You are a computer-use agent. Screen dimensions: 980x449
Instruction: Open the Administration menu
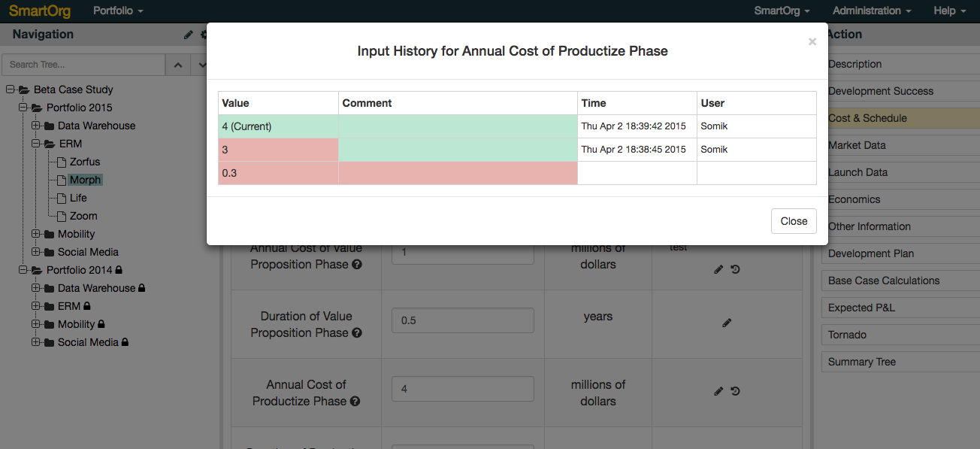(x=871, y=11)
